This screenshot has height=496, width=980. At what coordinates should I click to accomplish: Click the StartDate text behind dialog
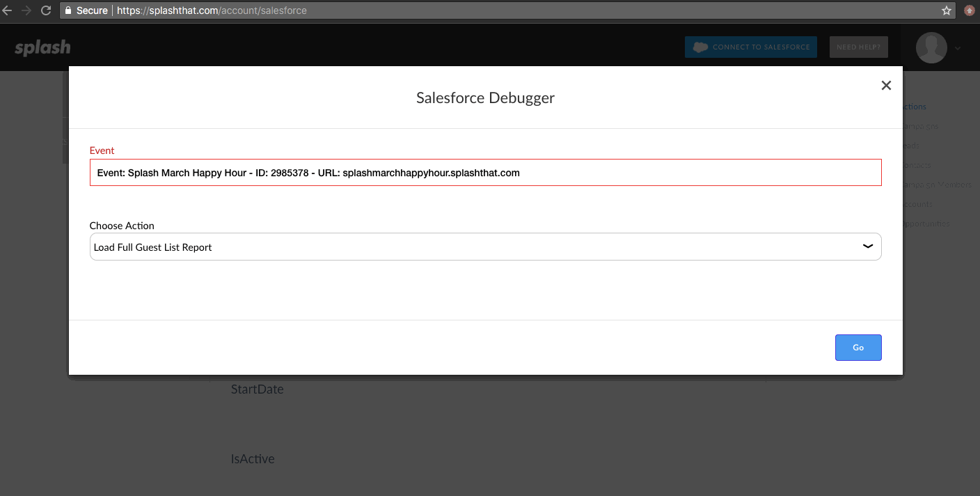258,389
